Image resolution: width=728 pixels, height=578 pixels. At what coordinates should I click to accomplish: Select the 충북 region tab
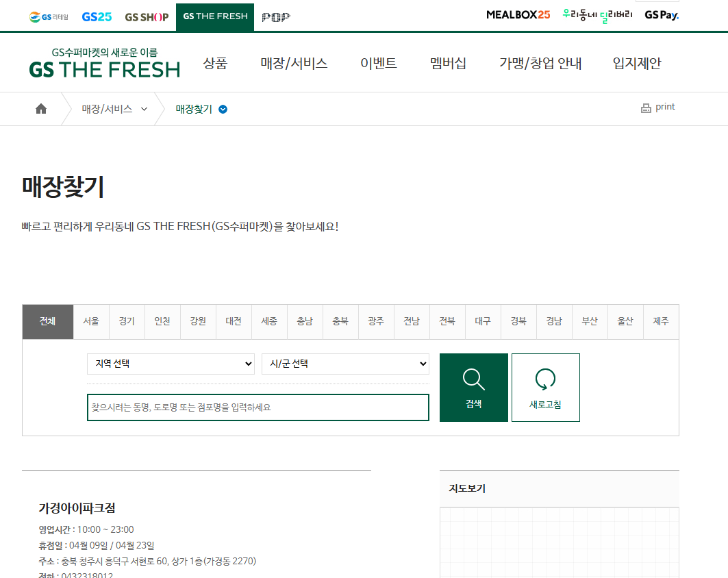point(340,321)
